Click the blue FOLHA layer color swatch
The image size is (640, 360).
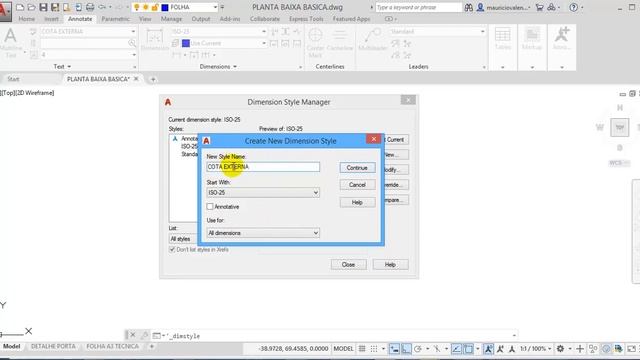pos(165,7)
